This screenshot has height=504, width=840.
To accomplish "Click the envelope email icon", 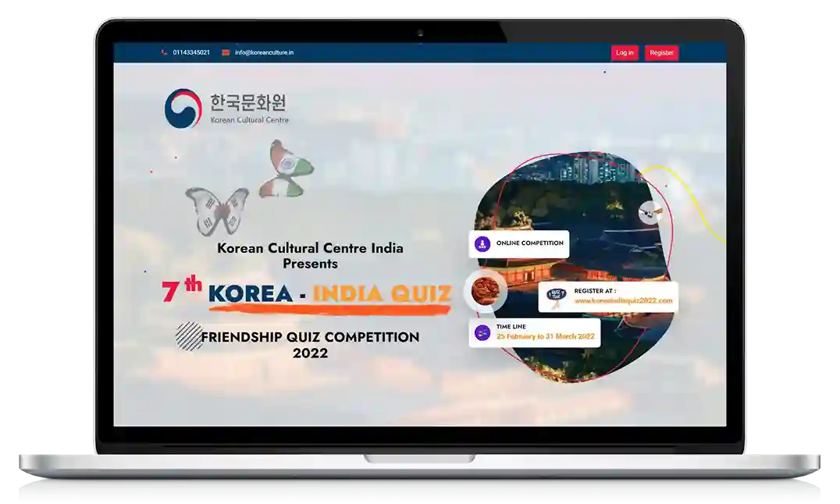I will coord(226,52).
